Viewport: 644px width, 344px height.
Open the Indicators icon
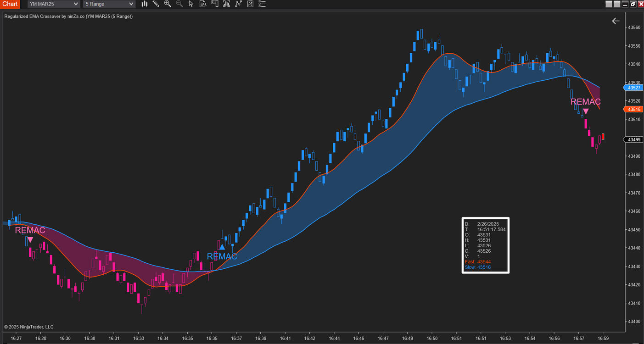coord(238,4)
